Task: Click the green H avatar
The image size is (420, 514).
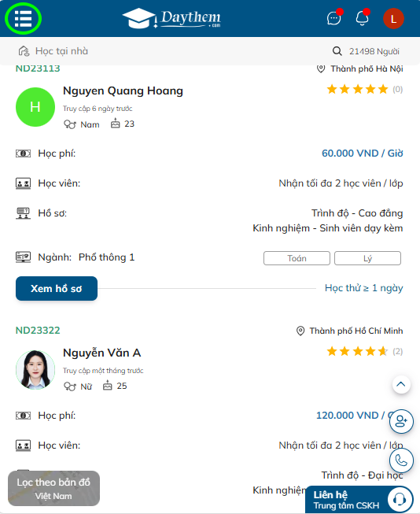Action: (35, 107)
